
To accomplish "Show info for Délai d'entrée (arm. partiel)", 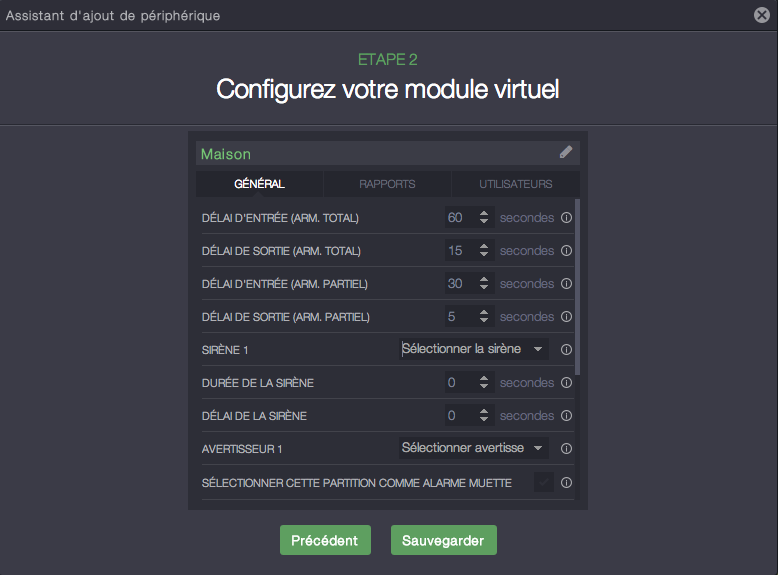I will pos(566,284).
